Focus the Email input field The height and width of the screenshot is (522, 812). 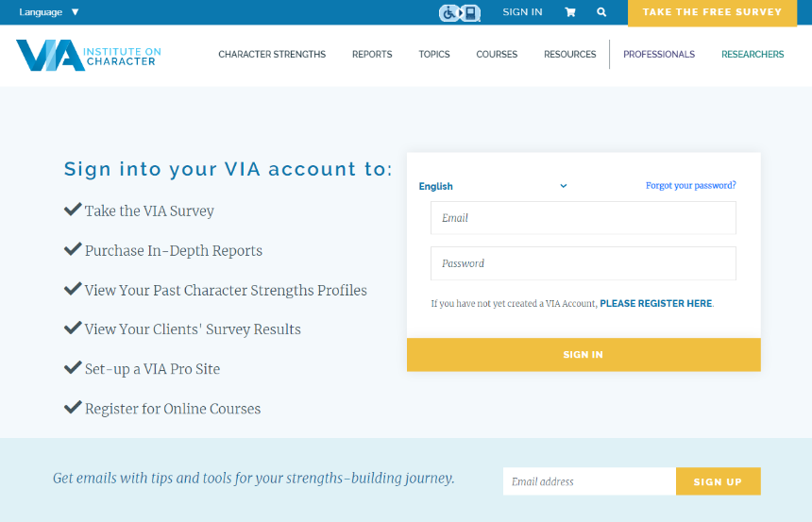[583, 218]
